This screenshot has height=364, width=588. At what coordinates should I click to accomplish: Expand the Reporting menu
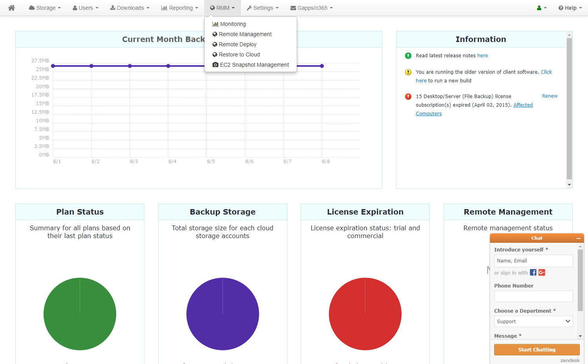[x=179, y=8]
